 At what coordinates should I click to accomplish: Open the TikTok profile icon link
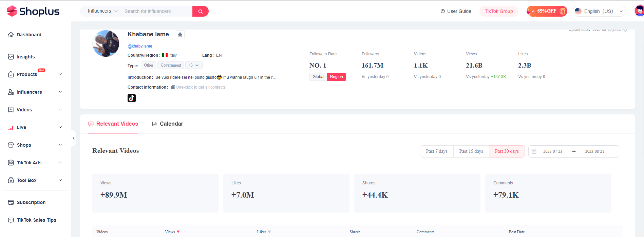coord(132,98)
